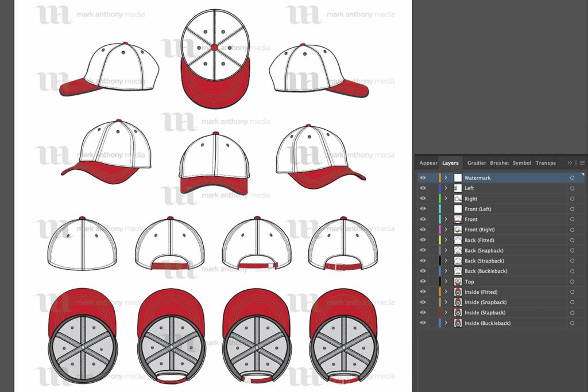Click the Right layer thumbnail
This screenshot has width=588, height=392.
point(457,198)
